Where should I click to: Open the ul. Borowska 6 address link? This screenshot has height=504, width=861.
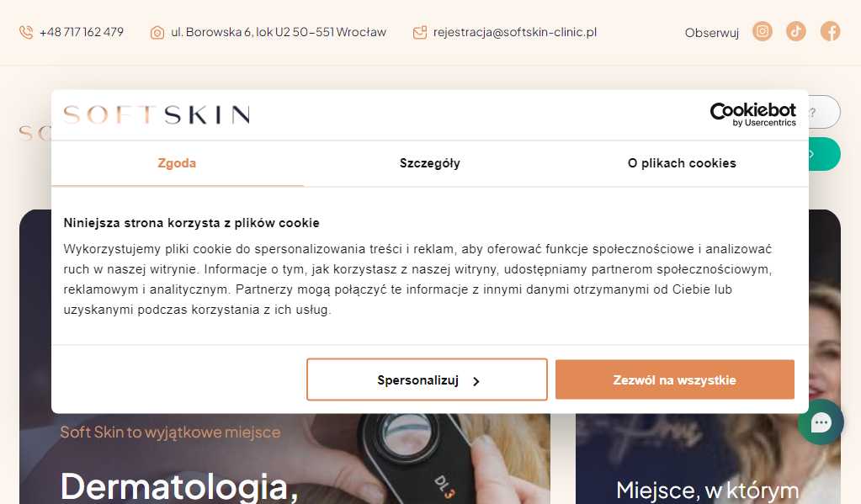[x=279, y=32]
